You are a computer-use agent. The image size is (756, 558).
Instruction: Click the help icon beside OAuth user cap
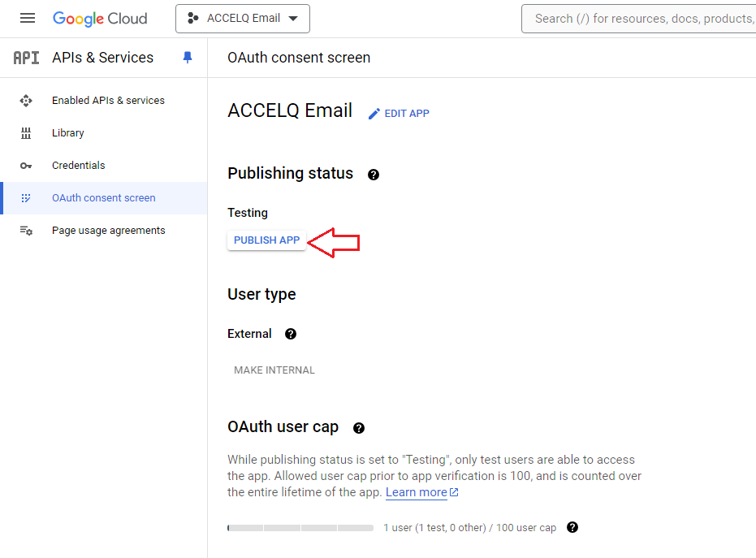click(359, 428)
